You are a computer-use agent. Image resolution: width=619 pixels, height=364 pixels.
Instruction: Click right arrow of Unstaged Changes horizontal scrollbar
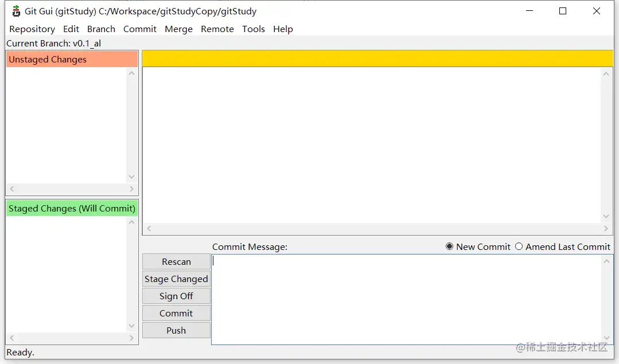tap(131, 189)
